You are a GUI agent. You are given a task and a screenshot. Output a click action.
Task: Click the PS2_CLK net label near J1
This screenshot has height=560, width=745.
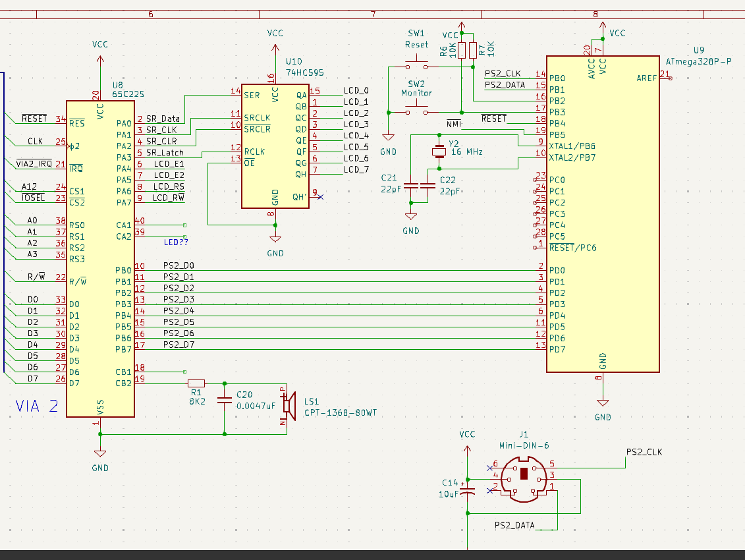[644, 452]
